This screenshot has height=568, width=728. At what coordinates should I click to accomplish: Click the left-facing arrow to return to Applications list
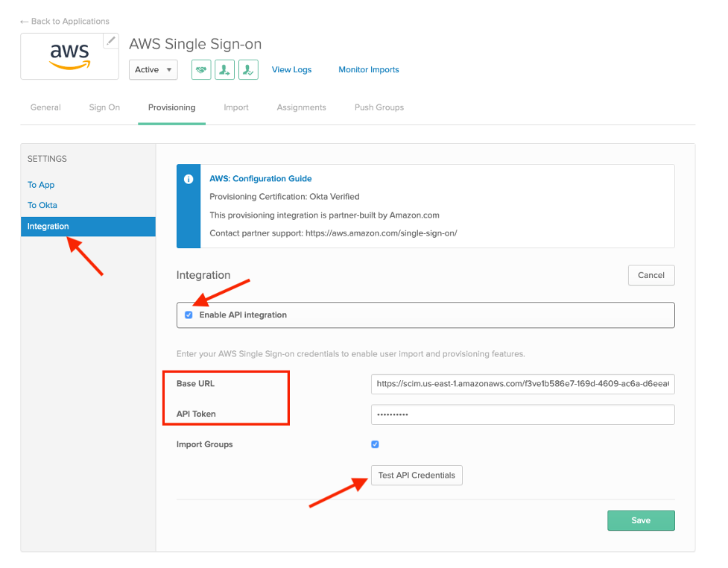click(23, 21)
